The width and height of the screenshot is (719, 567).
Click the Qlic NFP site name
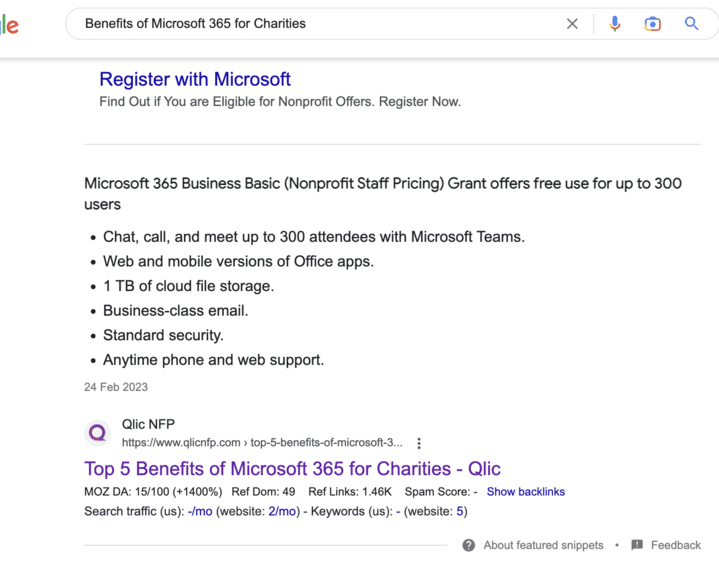tap(148, 424)
